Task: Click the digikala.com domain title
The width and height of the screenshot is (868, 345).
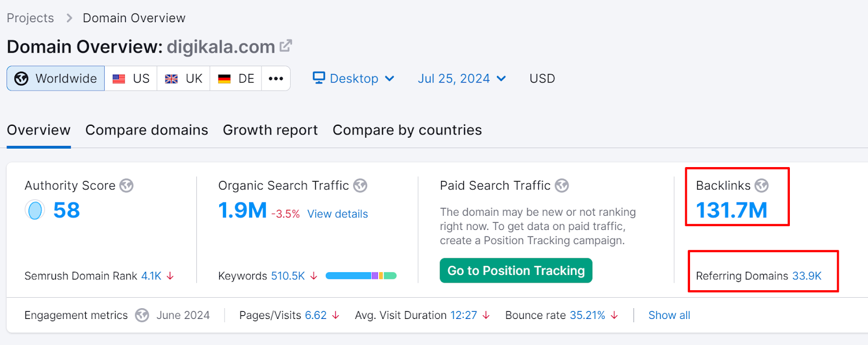Action: point(221,47)
